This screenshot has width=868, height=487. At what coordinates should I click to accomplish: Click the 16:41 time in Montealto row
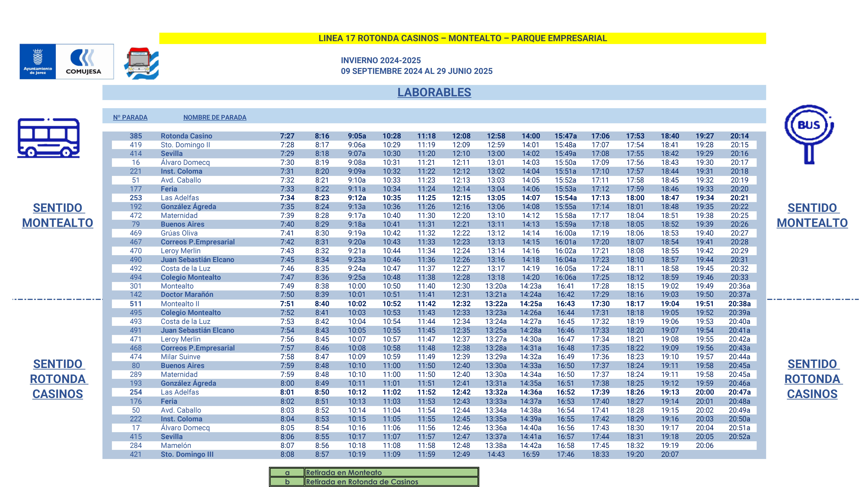click(566, 286)
